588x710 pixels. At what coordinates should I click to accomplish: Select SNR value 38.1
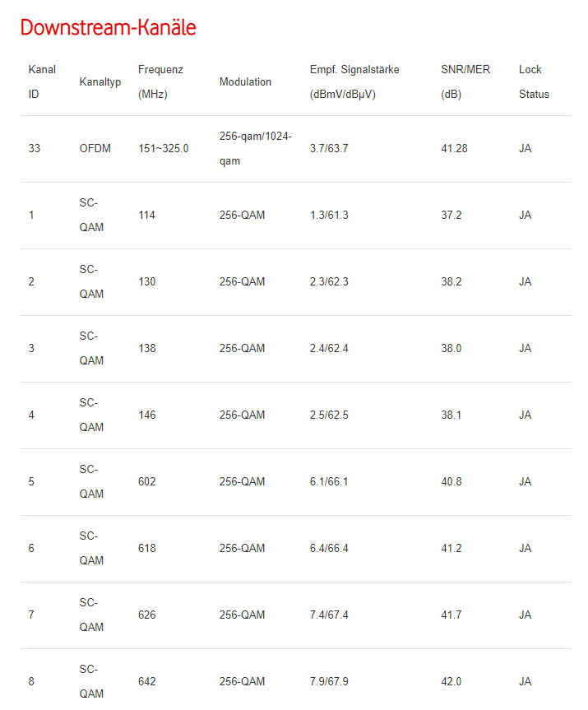[451, 415]
